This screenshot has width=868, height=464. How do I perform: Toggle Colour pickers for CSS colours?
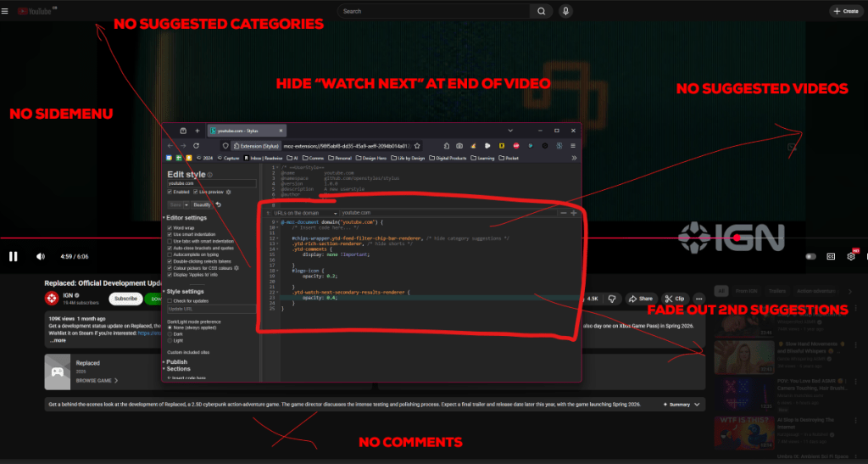pyautogui.click(x=170, y=268)
